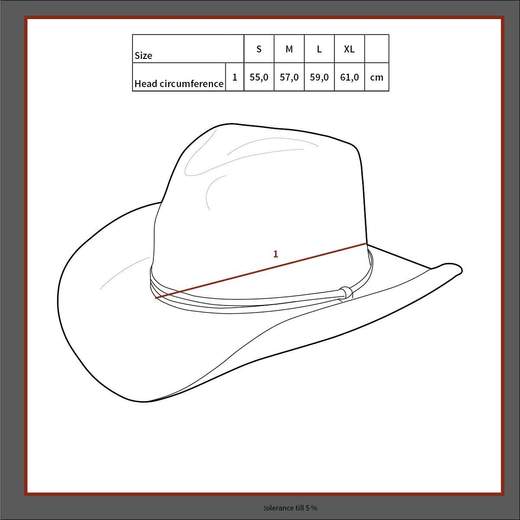Click the cm unit cell
520x520 pixels.
377,77
